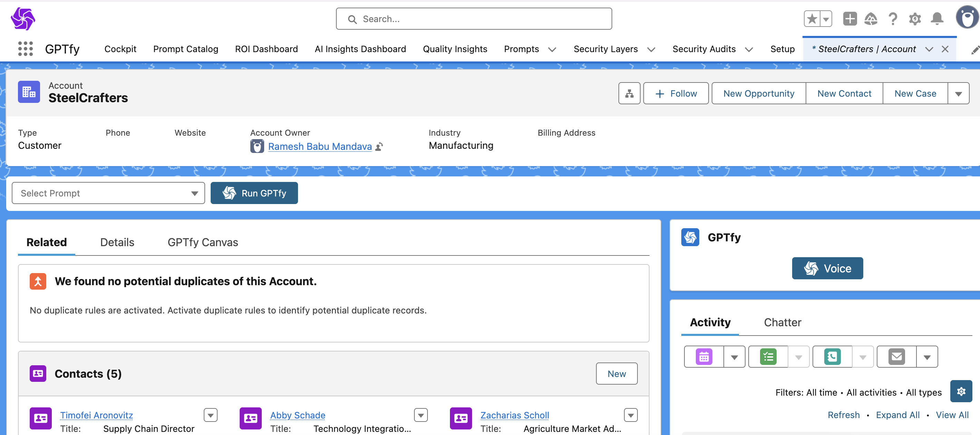Viewport: 980px width, 435px height.
Task: Switch to the Chatter tab
Action: (x=782, y=322)
